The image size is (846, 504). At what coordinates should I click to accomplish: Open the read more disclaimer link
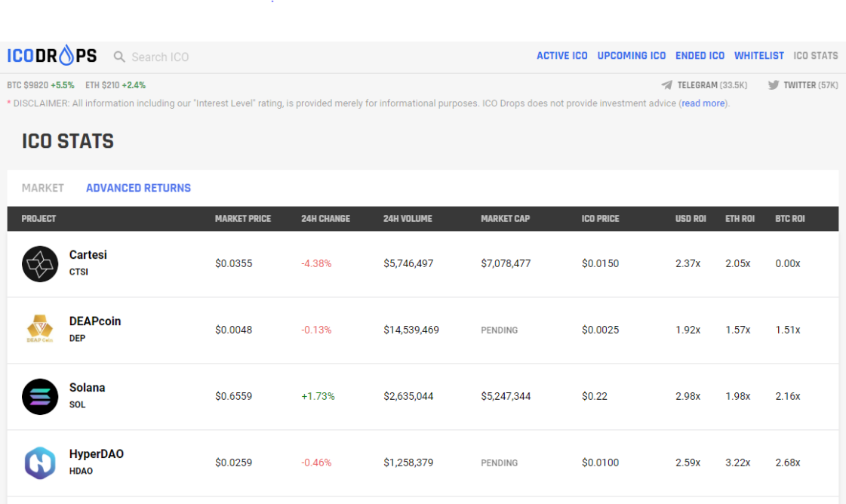tap(702, 103)
